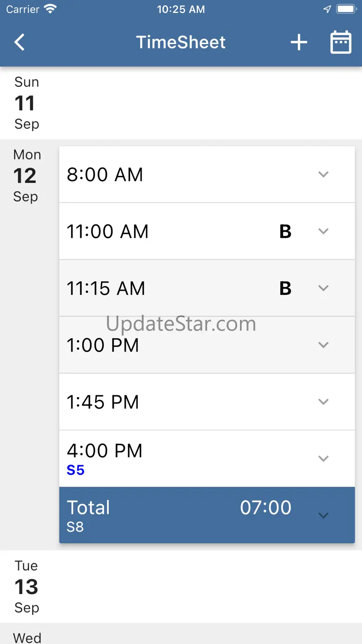Tap the location arrow status icon
362x644 pixels.
click(327, 9)
